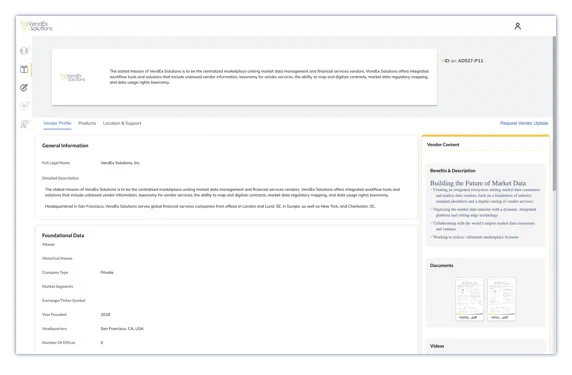Click the Detailed Description label

(60, 178)
